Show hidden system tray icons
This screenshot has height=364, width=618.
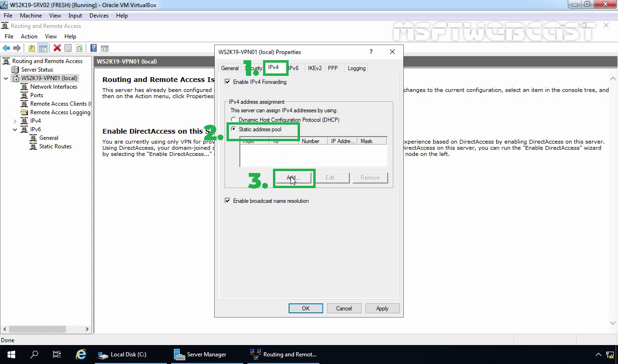[x=598, y=355]
